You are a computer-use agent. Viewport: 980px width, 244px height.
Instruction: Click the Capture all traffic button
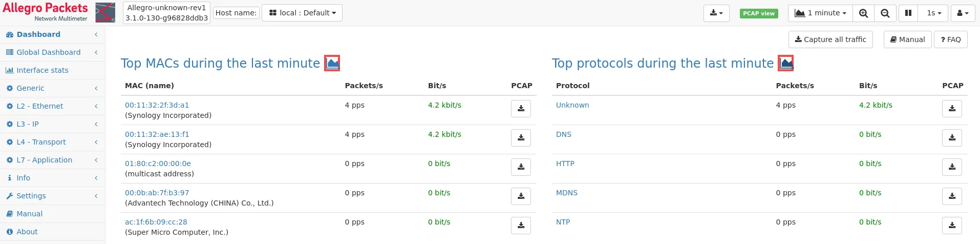[830, 39]
